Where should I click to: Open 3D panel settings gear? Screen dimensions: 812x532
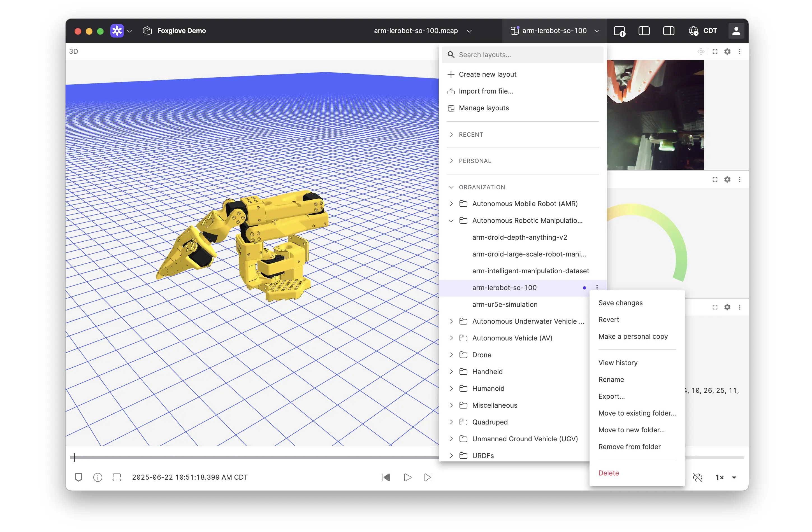pyautogui.click(x=727, y=52)
